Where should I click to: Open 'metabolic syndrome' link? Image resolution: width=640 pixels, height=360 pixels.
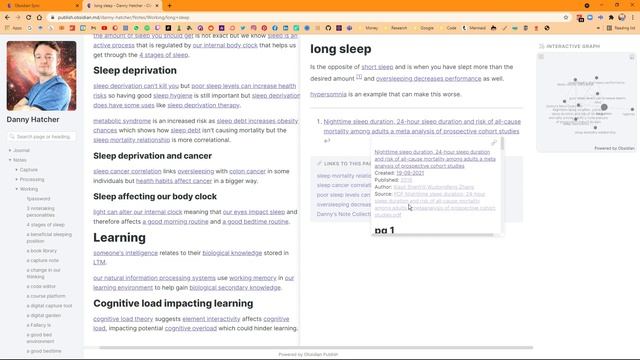click(122, 121)
